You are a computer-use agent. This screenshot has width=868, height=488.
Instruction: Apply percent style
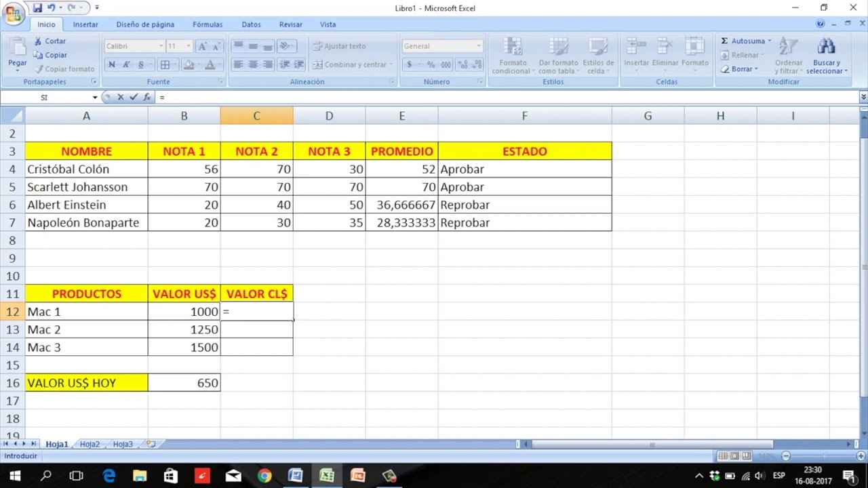pyautogui.click(x=431, y=64)
